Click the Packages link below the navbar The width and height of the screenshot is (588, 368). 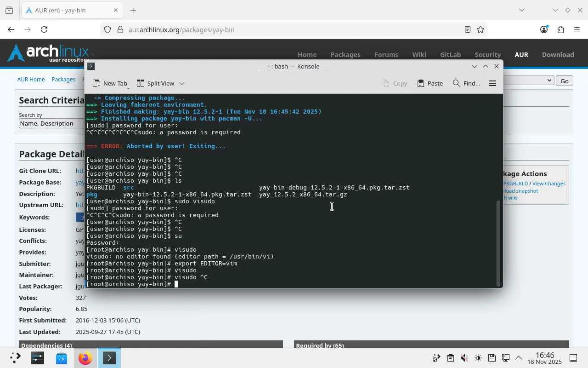[x=63, y=79]
